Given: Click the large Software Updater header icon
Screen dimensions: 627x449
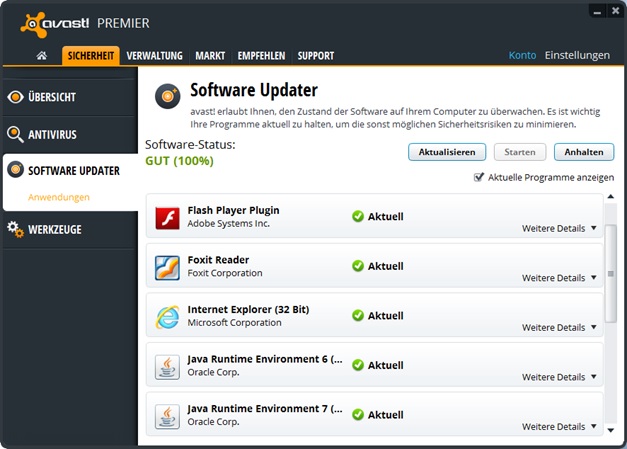Looking at the screenshot, I should click(x=168, y=96).
